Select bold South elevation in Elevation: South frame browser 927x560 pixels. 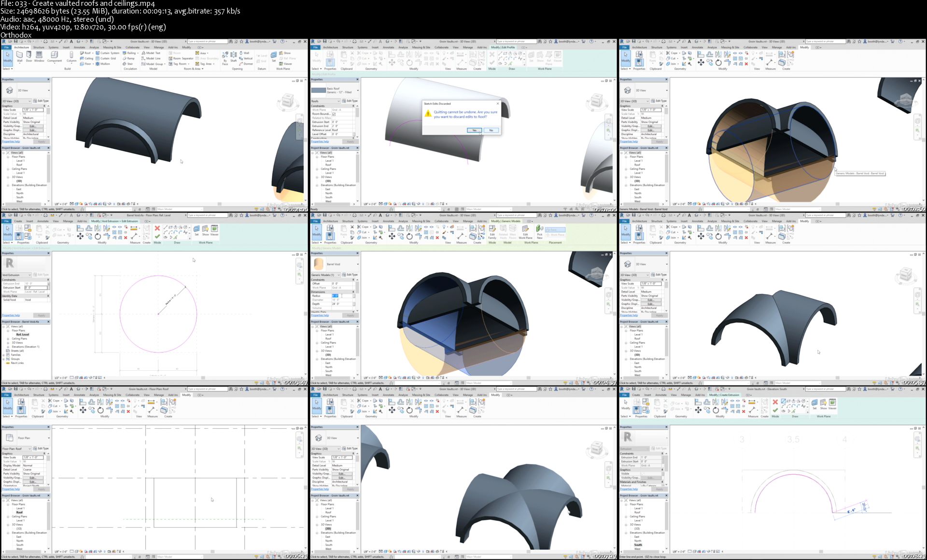638,545
